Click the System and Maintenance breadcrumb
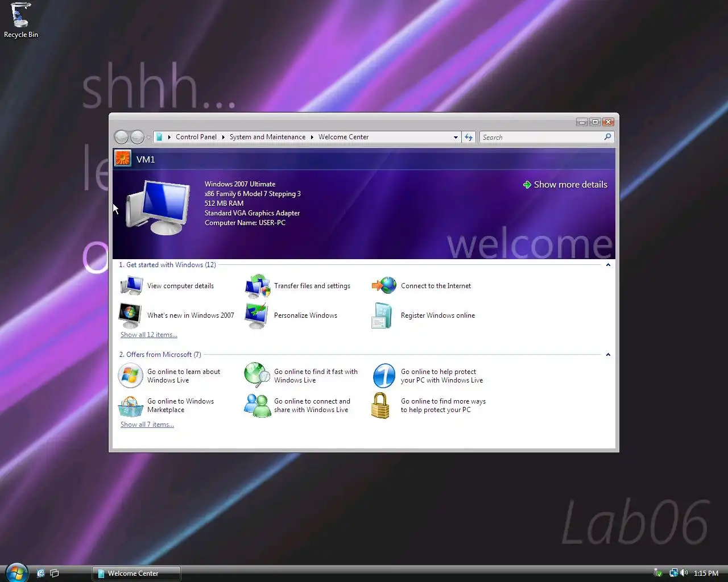 coord(267,137)
